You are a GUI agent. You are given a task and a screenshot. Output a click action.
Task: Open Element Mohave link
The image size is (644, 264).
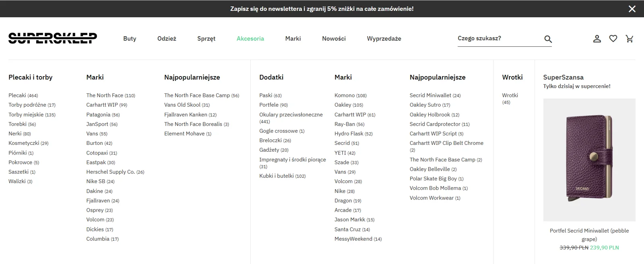[188, 134]
